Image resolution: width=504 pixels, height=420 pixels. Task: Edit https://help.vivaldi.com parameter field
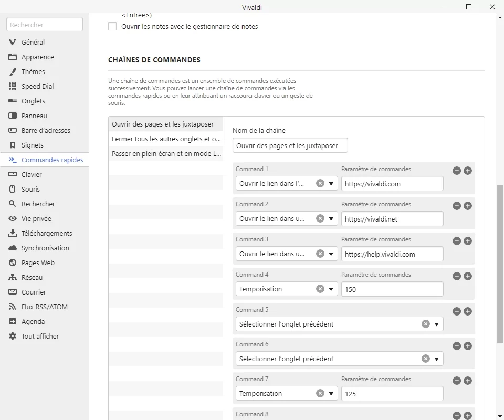click(x=392, y=254)
